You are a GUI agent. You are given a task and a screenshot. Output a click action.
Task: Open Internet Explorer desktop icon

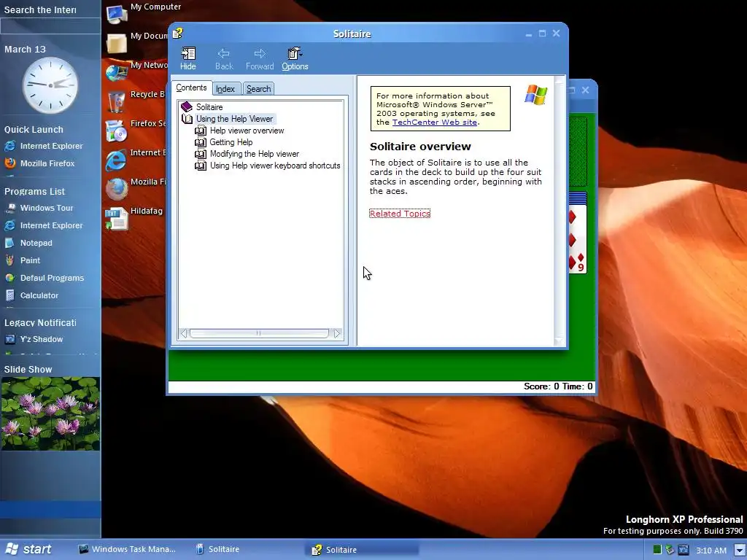tap(117, 160)
